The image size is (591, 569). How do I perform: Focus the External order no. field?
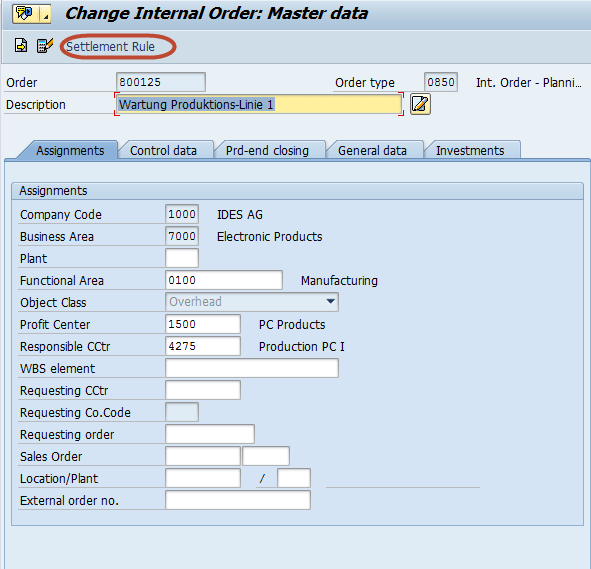pyautogui.click(x=238, y=500)
